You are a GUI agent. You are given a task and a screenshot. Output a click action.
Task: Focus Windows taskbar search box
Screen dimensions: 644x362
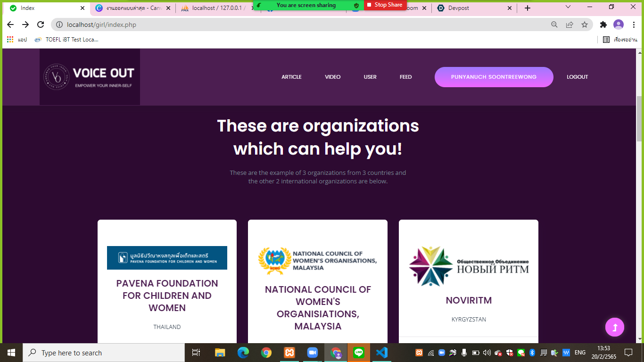pyautogui.click(x=104, y=353)
